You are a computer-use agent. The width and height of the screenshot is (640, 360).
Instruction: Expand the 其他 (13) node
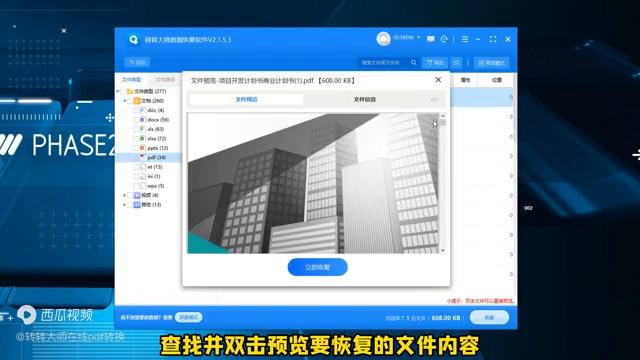(125, 204)
